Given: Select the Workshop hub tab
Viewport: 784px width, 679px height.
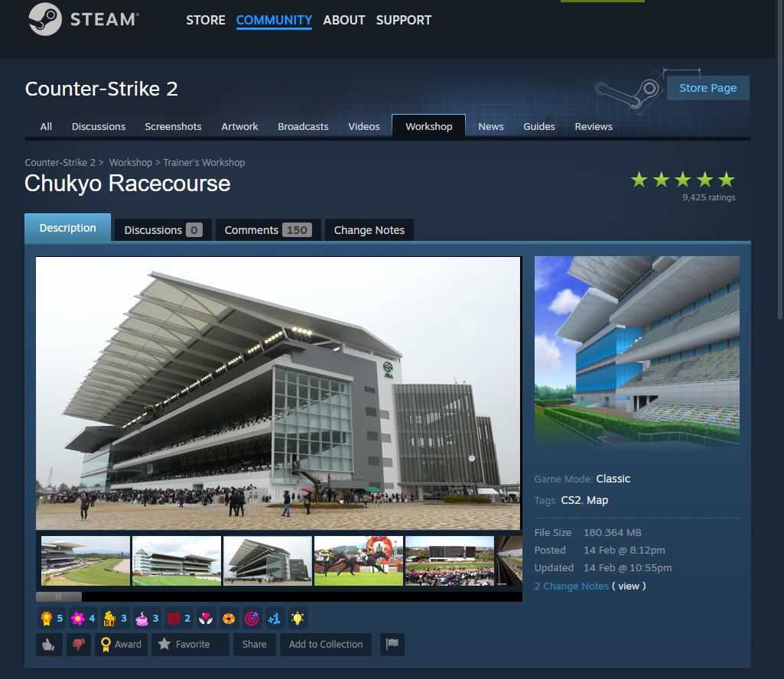Looking at the screenshot, I should pyautogui.click(x=429, y=126).
